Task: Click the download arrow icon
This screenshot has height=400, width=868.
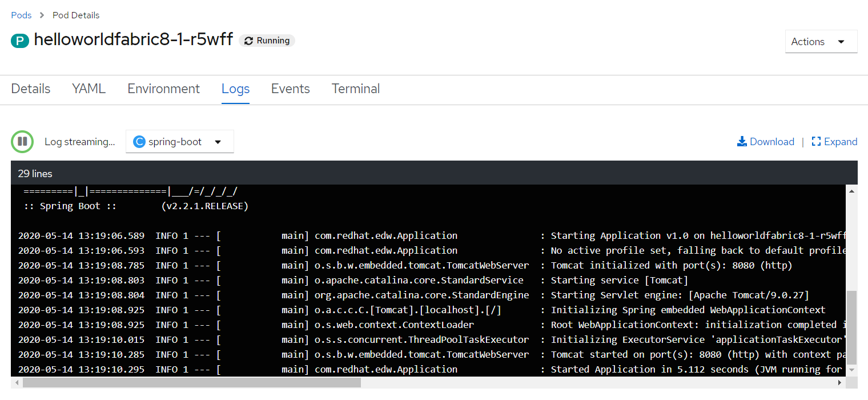Action: (x=742, y=141)
